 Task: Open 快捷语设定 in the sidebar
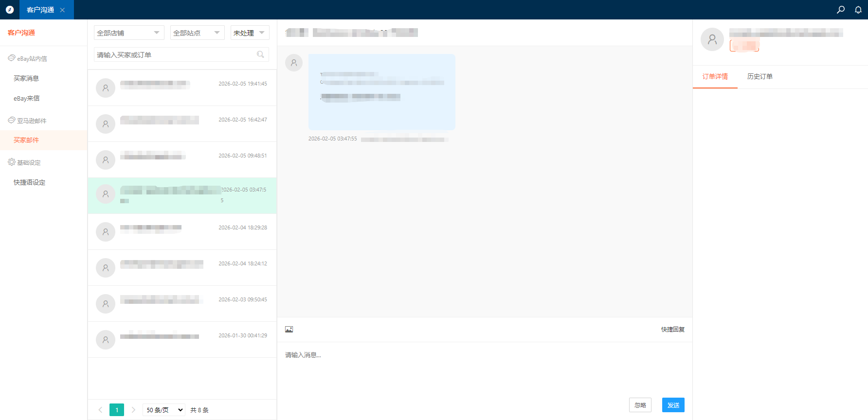pos(29,182)
